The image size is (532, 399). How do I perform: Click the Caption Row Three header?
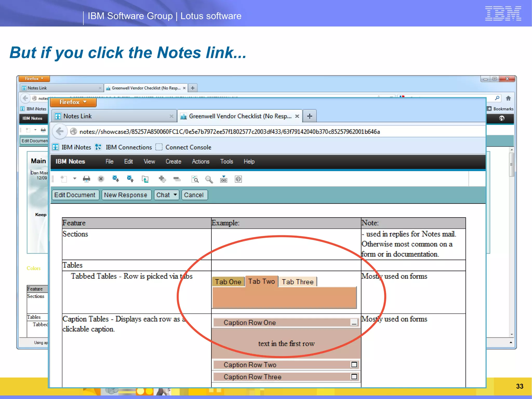coord(286,377)
